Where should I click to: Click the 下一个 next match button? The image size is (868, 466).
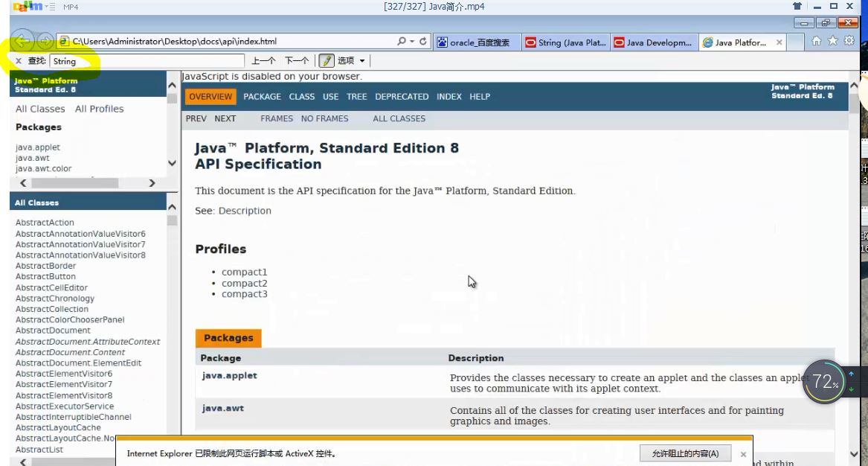[x=297, y=61]
